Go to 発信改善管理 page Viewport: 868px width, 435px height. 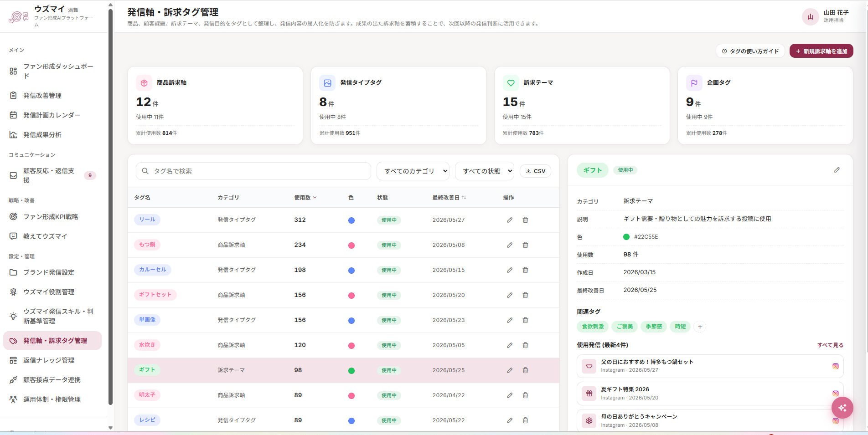[x=52, y=96]
